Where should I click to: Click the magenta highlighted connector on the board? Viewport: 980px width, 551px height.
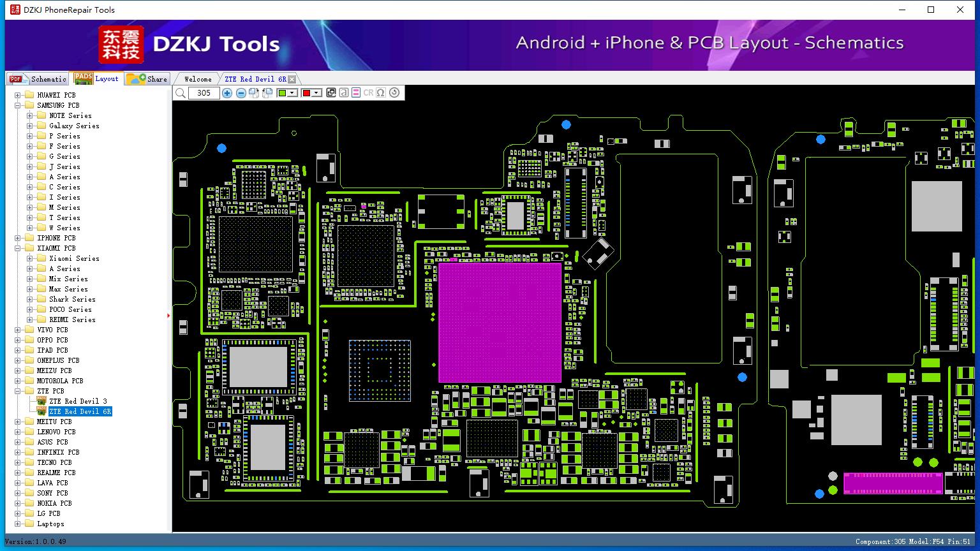(893, 483)
